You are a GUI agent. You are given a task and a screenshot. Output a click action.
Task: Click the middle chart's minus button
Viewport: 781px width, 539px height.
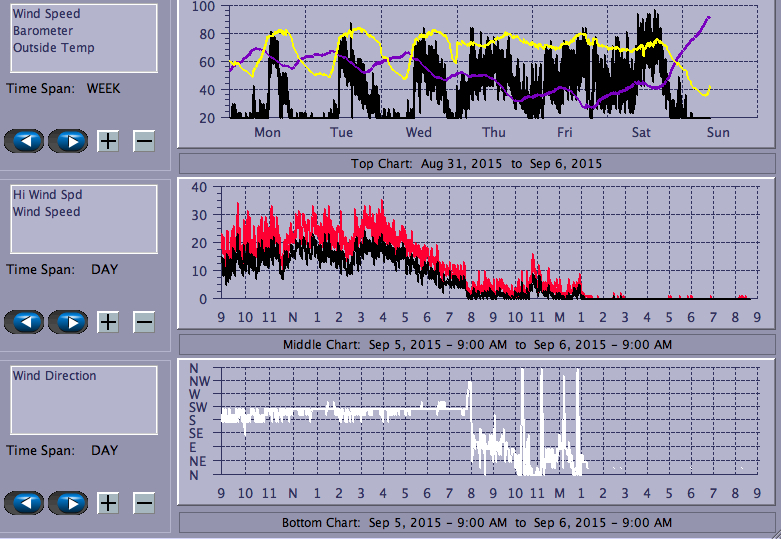point(144,322)
